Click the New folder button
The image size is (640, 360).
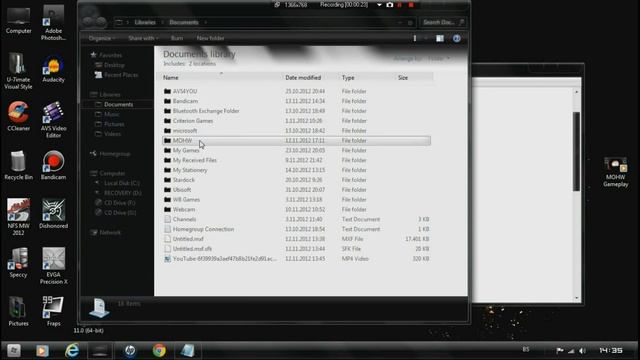(211, 38)
